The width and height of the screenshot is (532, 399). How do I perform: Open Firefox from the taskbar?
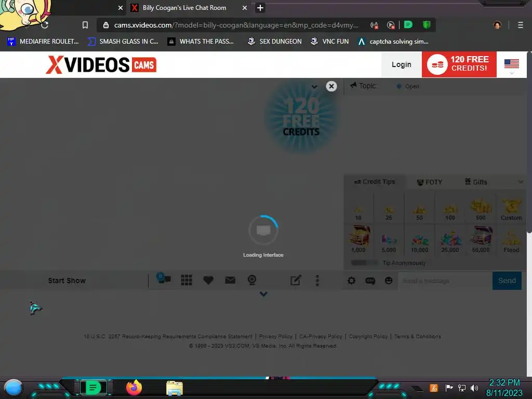[134, 388]
